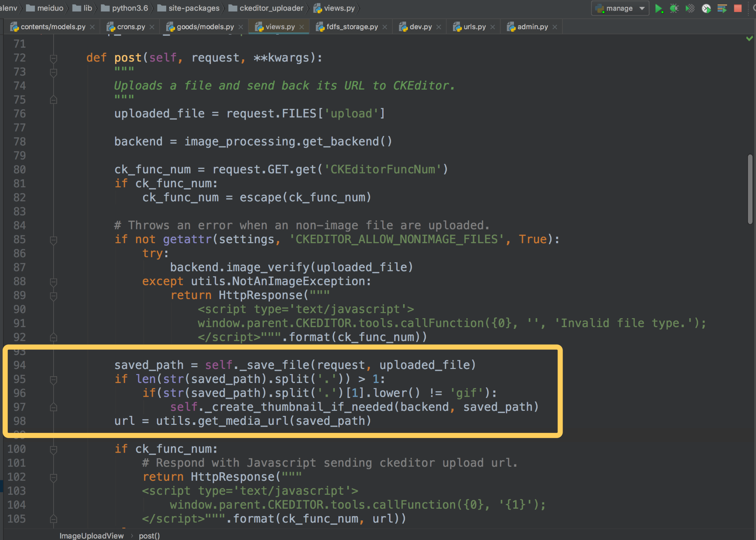Click 'CKEDITOR_ALLOW_NONIMAGE_FILES' string on line 85

pyautogui.click(x=396, y=239)
